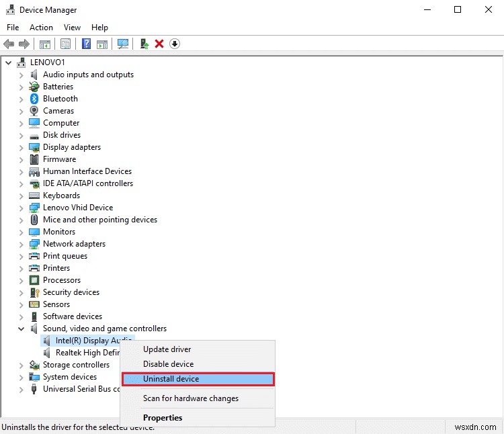Viewport: 504px width, 434px height.
Task: Click the down-arrow Disable device toolbar icon
Action: [x=175, y=44]
